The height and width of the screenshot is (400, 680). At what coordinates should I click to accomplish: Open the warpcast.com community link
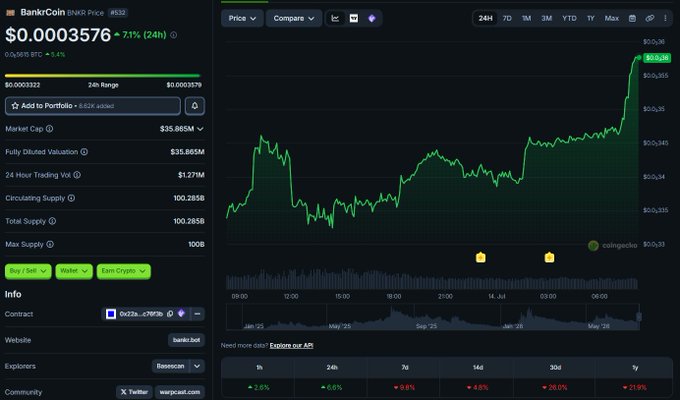click(180, 392)
